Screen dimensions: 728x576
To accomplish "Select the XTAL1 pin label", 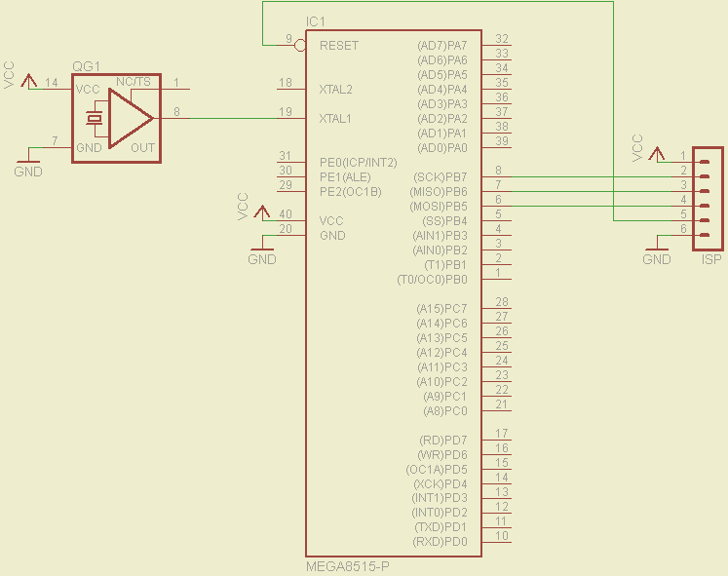I will (x=336, y=119).
